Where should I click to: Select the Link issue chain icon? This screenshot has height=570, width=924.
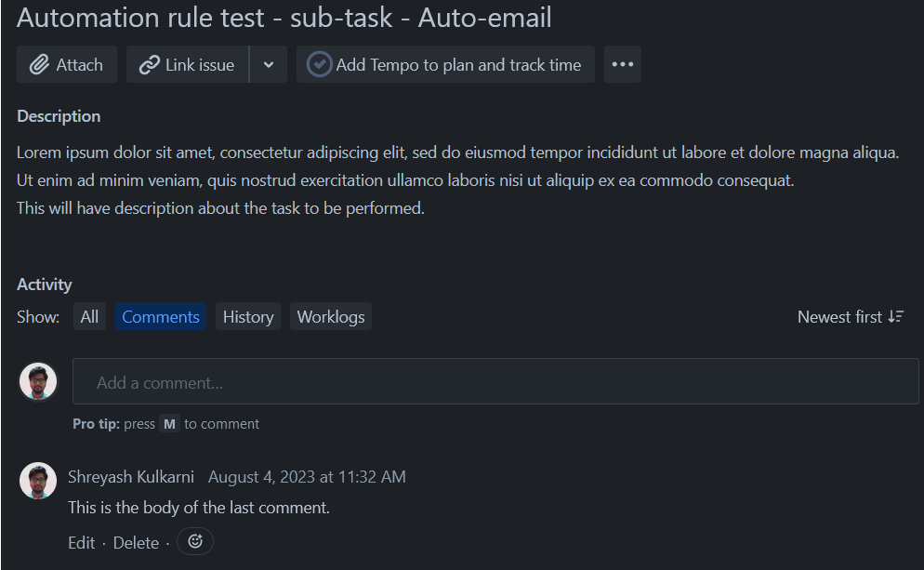point(151,64)
